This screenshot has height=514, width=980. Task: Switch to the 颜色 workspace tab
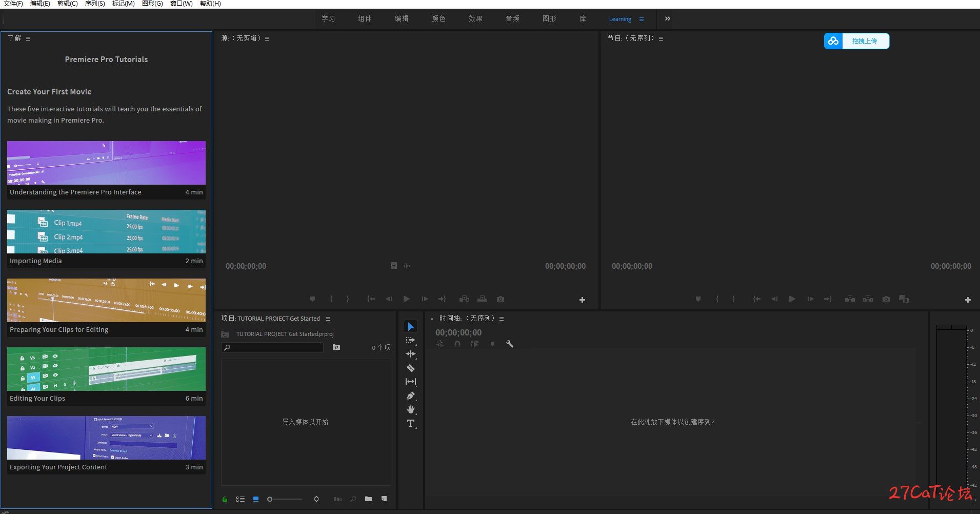tap(438, 18)
